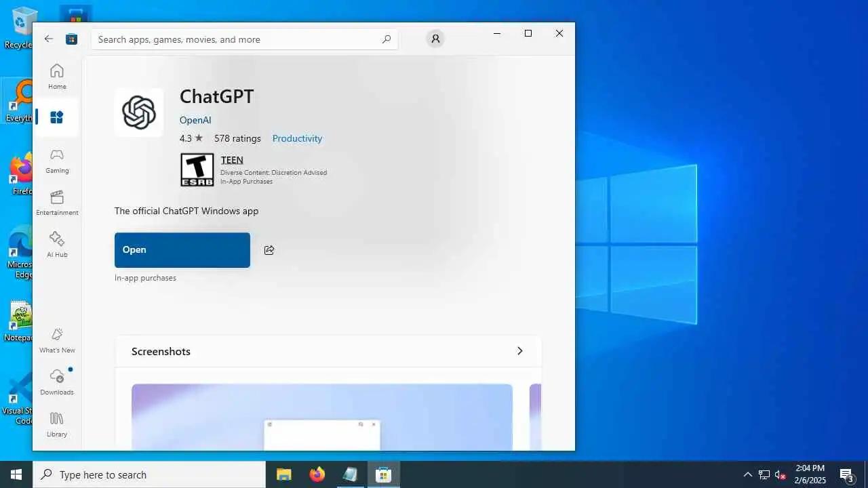Viewport: 868px width, 488px height.
Task: Open AI Hub in the sidebar
Action: [x=57, y=244]
